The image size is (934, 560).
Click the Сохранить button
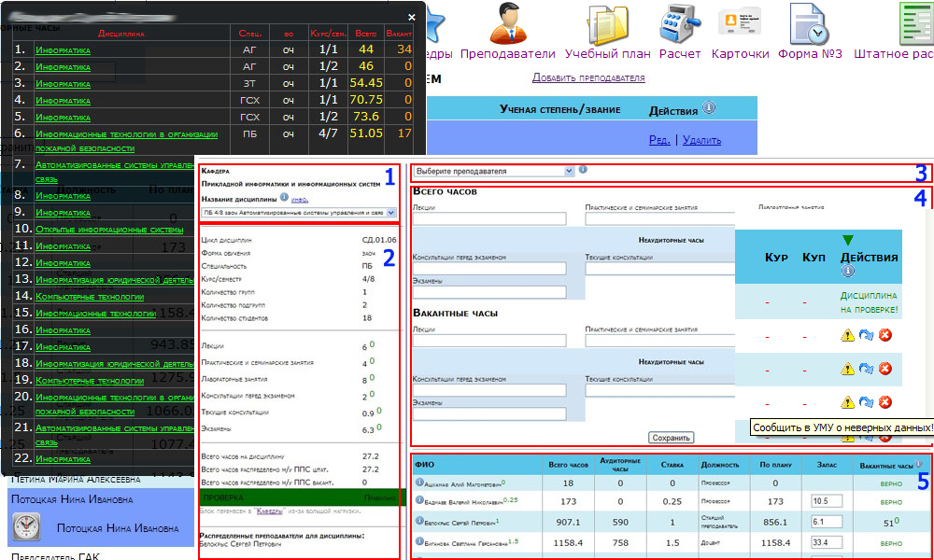670,438
